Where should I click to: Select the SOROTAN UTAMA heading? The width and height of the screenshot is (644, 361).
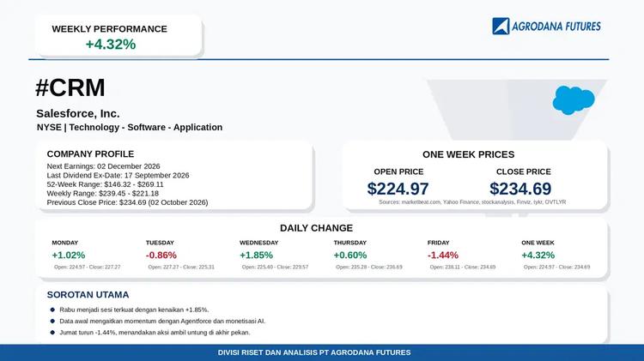tap(88, 295)
